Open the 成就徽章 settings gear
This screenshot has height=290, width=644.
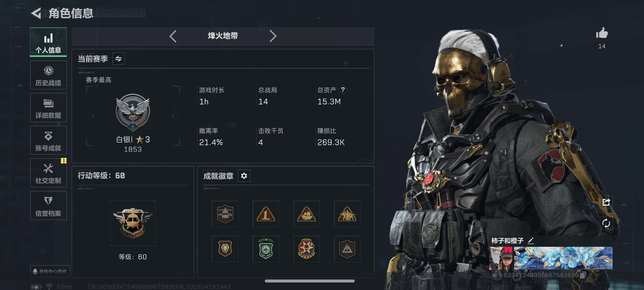244,176
